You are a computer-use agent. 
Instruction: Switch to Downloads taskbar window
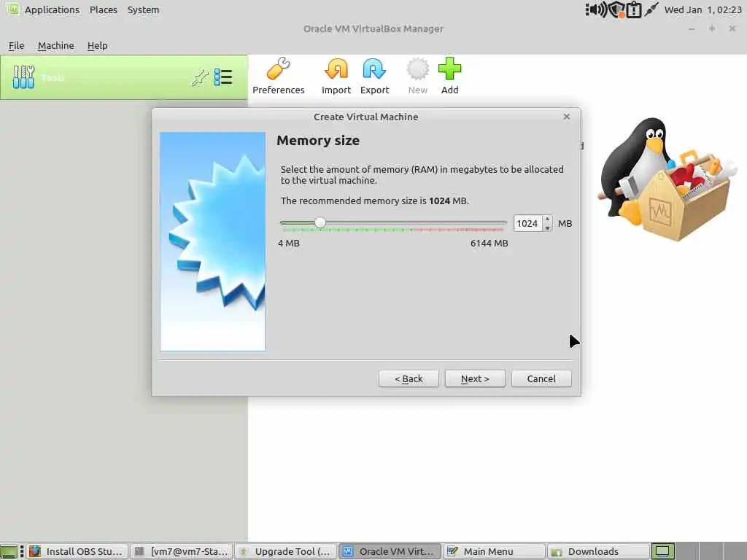598,551
